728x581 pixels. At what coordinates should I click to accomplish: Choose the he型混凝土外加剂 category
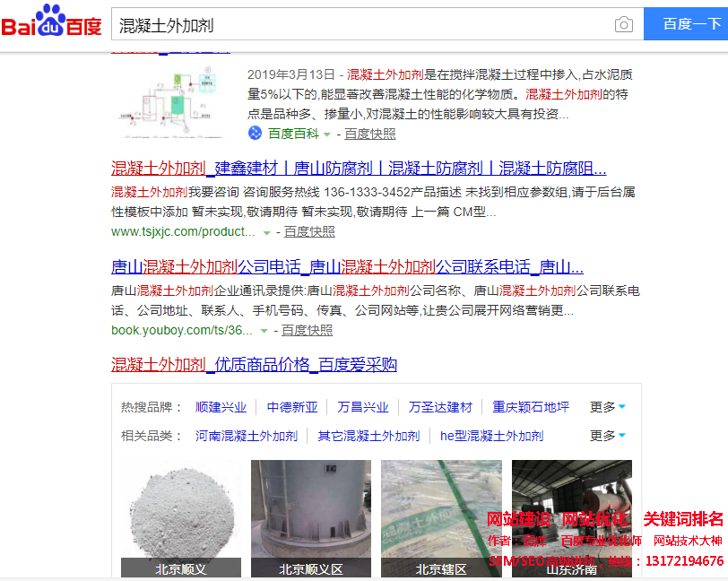(x=491, y=436)
